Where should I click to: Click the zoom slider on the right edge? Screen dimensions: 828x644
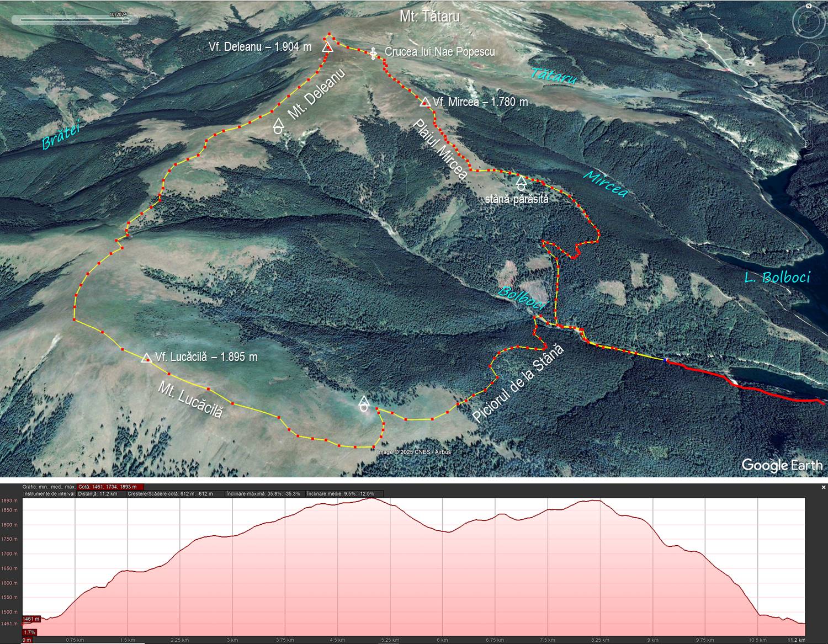pos(809,116)
